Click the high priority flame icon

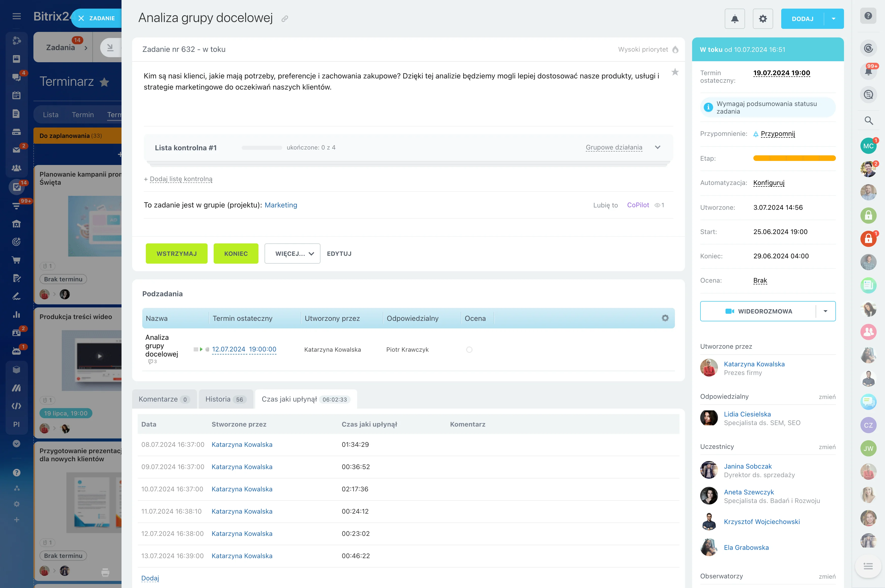click(x=675, y=50)
